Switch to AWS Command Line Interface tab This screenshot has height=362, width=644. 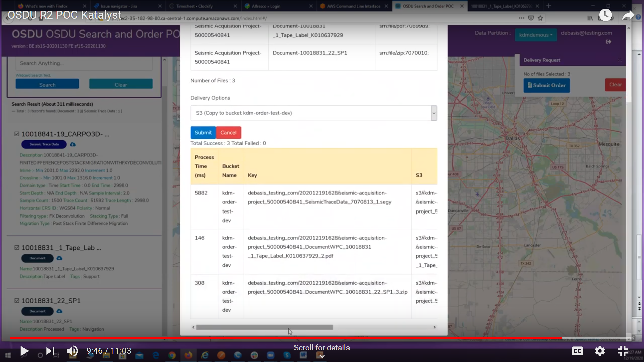pos(354,6)
